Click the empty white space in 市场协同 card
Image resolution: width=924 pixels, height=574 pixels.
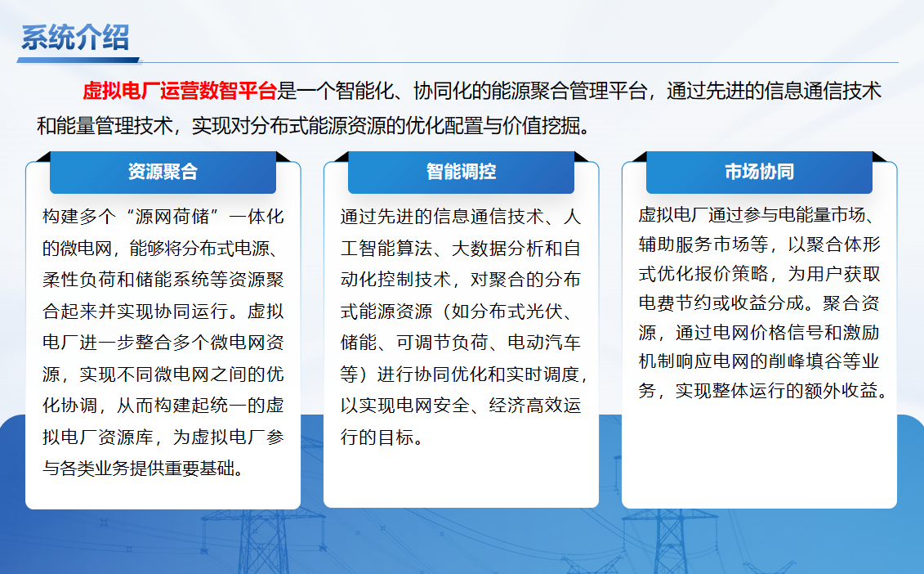pyautogui.click(x=759, y=458)
